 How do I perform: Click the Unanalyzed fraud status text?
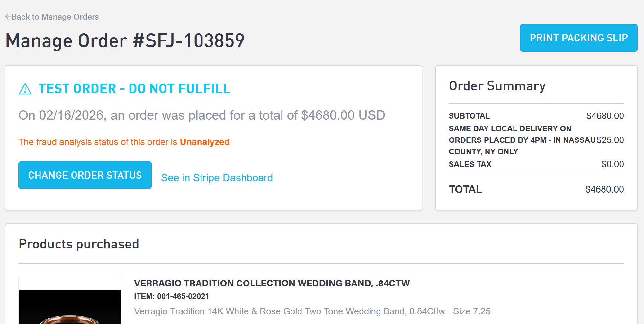point(204,142)
